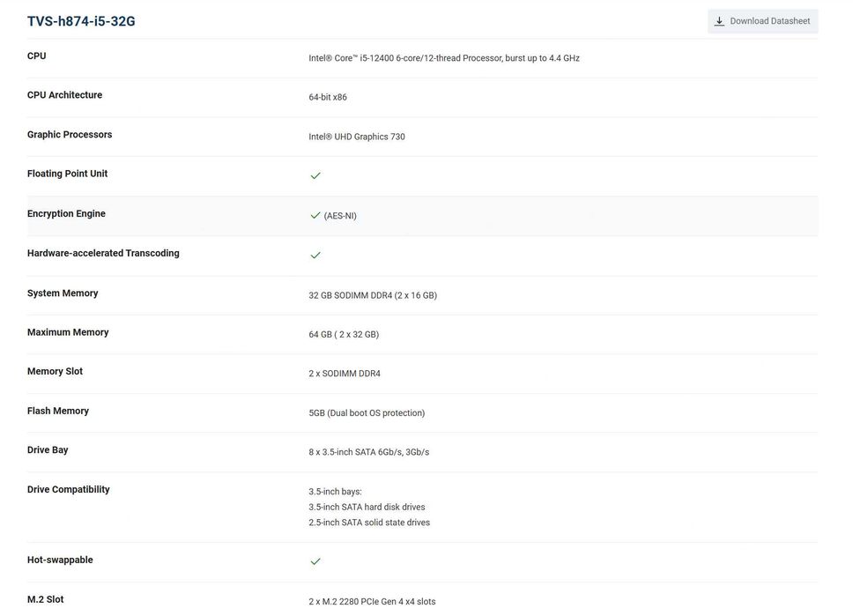Click the Encryption Engine checkmark icon
The height and width of the screenshot is (616, 853).
315,215
